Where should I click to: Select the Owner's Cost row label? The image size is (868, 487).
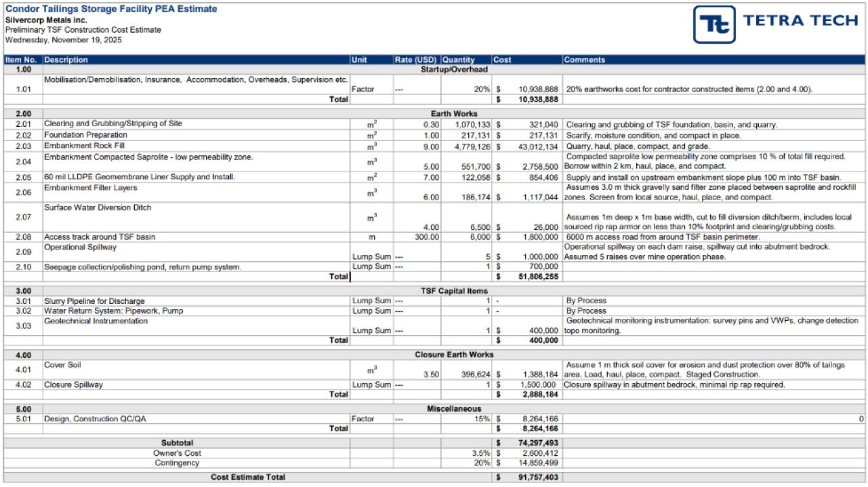(x=177, y=453)
